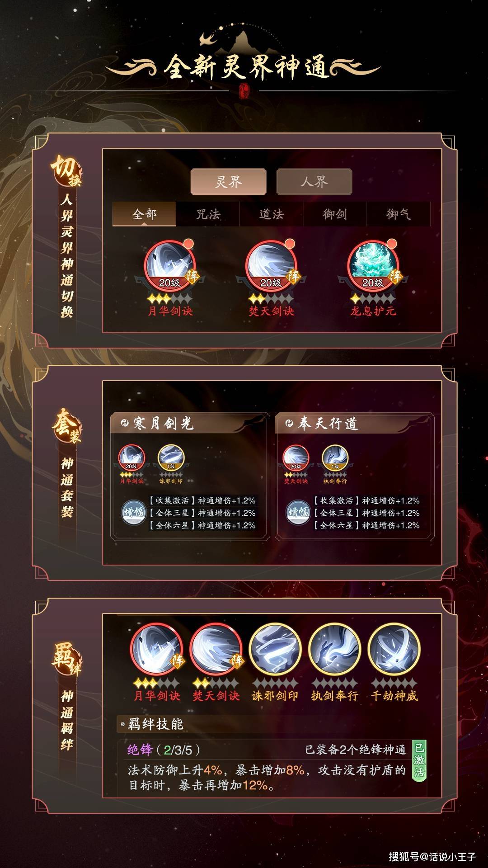488x868 pixels.
Task: Open the 增幅 icon under 奉天行道
Action: tap(298, 512)
